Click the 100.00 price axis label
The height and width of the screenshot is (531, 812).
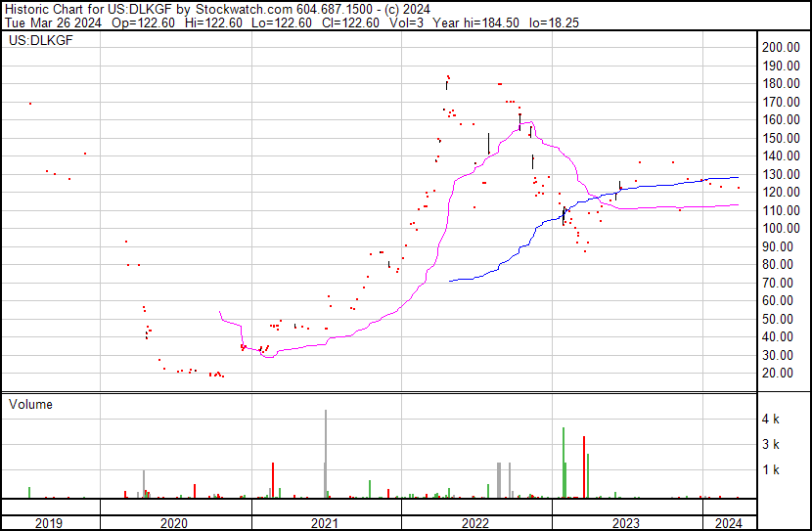tap(781, 228)
